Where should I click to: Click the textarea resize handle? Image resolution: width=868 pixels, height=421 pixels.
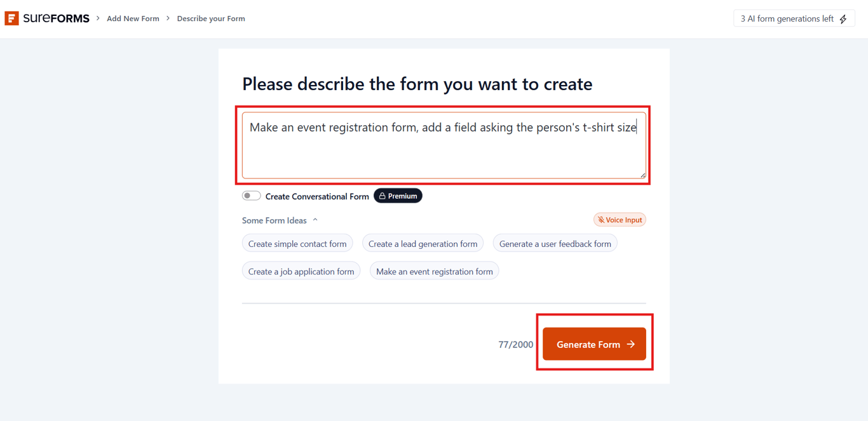(x=644, y=175)
